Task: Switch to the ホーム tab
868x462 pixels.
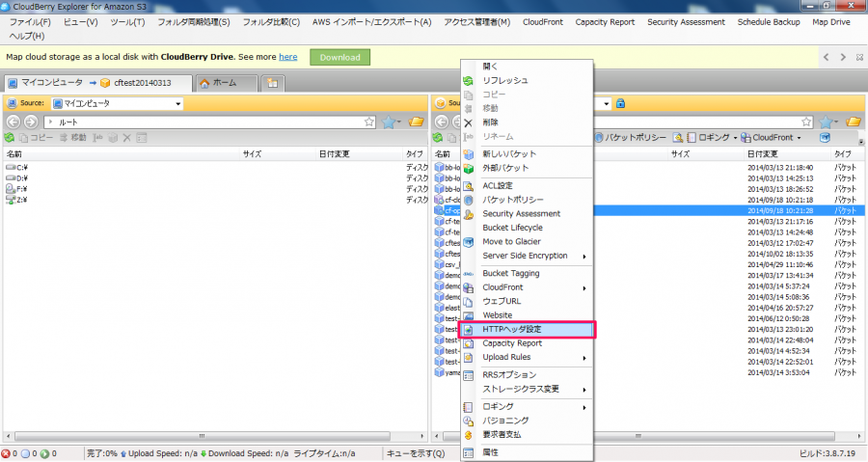Action: (226, 83)
